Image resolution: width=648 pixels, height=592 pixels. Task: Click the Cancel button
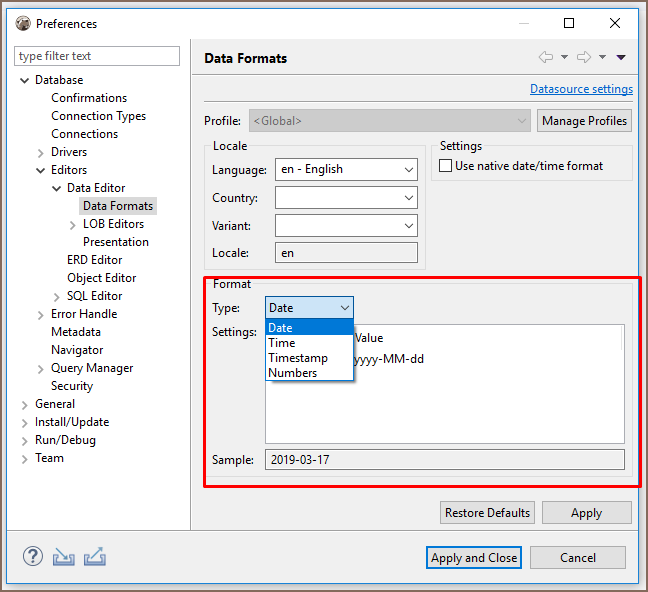pyautogui.click(x=578, y=558)
